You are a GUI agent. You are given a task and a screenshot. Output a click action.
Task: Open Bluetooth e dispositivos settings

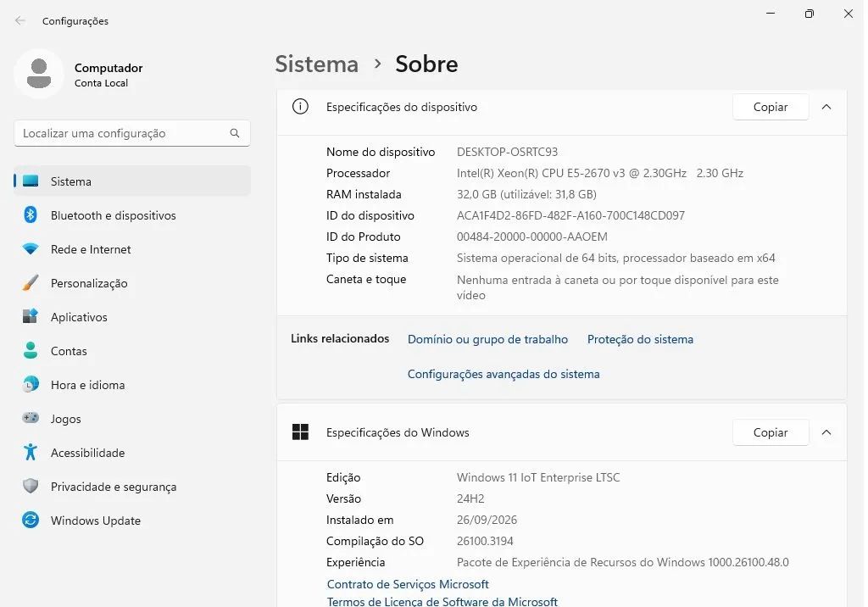coord(132,214)
